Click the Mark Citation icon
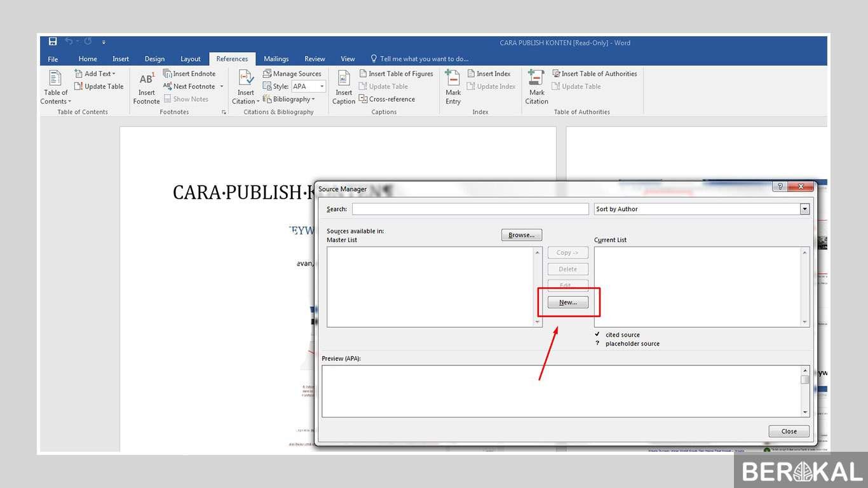This screenshot has height=488, width=868. (x=536, y=78)
